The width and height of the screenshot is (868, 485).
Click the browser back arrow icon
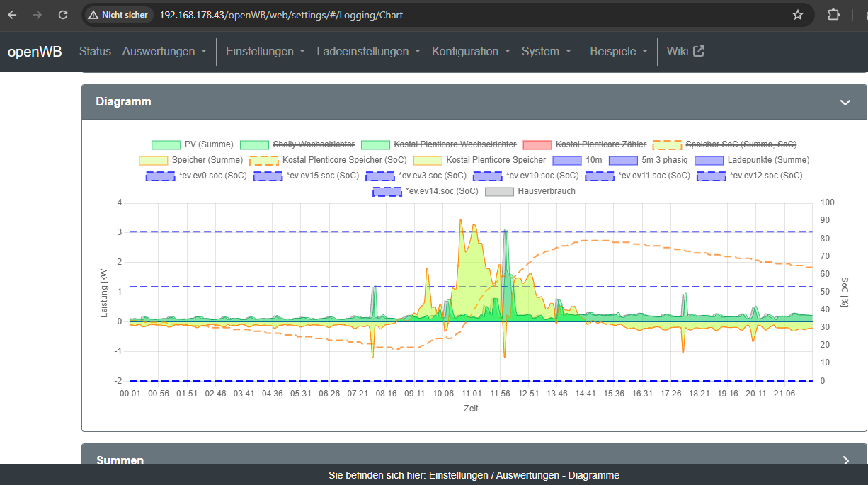tap(12, 15)
